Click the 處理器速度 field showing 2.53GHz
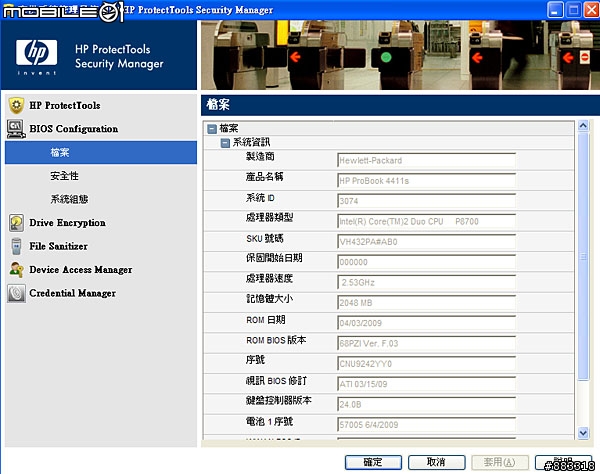This screenshot has height=474, width=600. (x=426, y=283)
